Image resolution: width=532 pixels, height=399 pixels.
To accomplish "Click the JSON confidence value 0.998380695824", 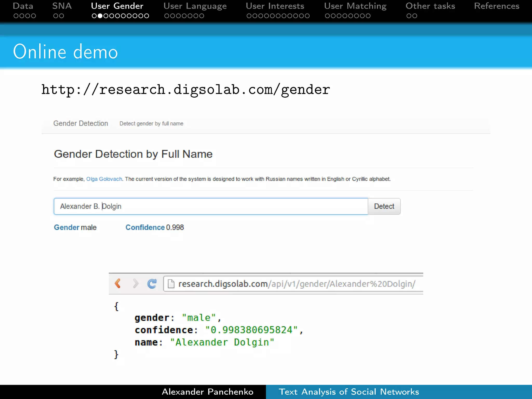I will point(251,330).
